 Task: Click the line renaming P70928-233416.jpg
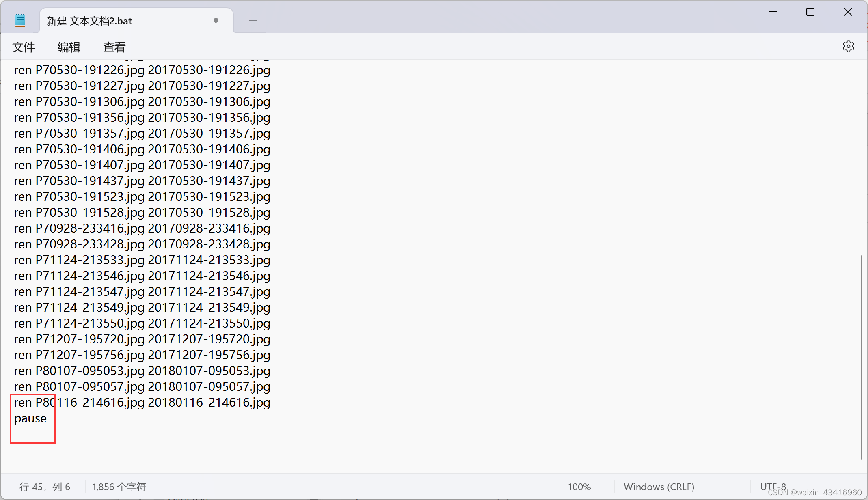(x=142, y=228)
